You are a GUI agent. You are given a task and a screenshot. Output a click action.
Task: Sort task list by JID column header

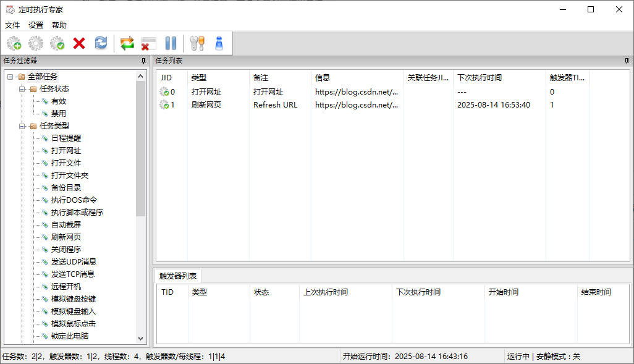pyautogui.click(x=172, y=78)
